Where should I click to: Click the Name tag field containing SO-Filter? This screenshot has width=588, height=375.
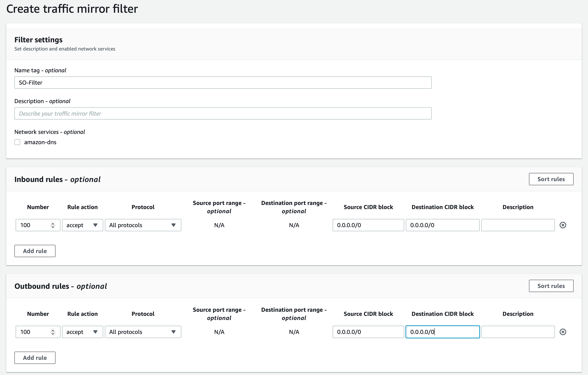point(223,83)
